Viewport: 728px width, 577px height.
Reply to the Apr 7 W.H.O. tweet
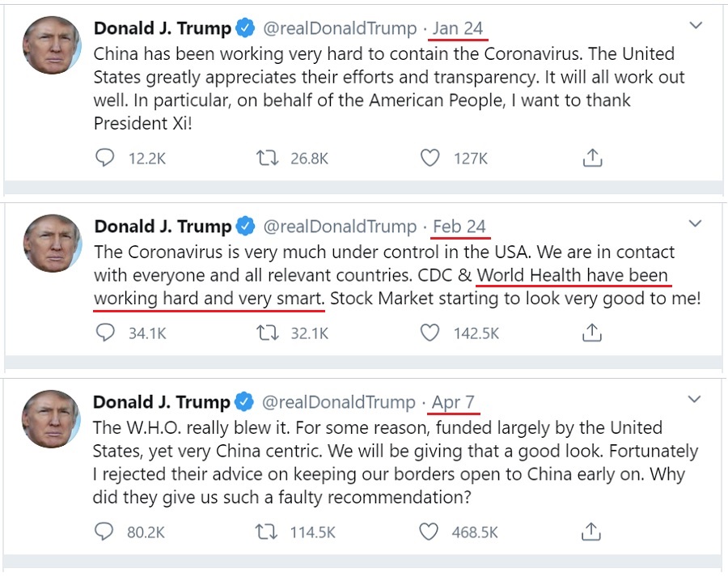pyautogui.click(x=105, y=532)
